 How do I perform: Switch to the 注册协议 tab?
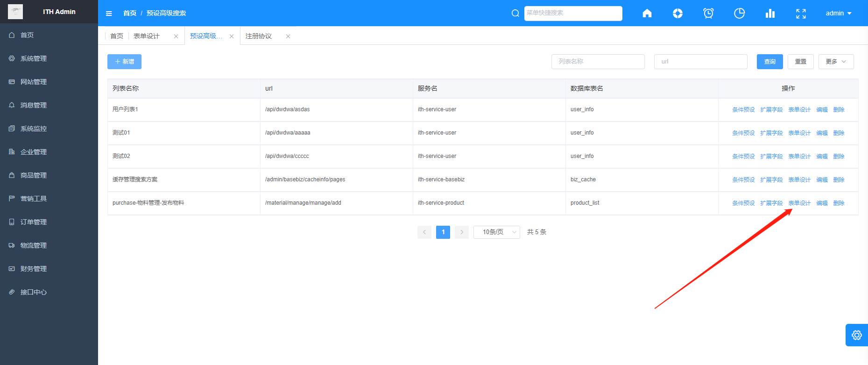(x=259, y=36)
